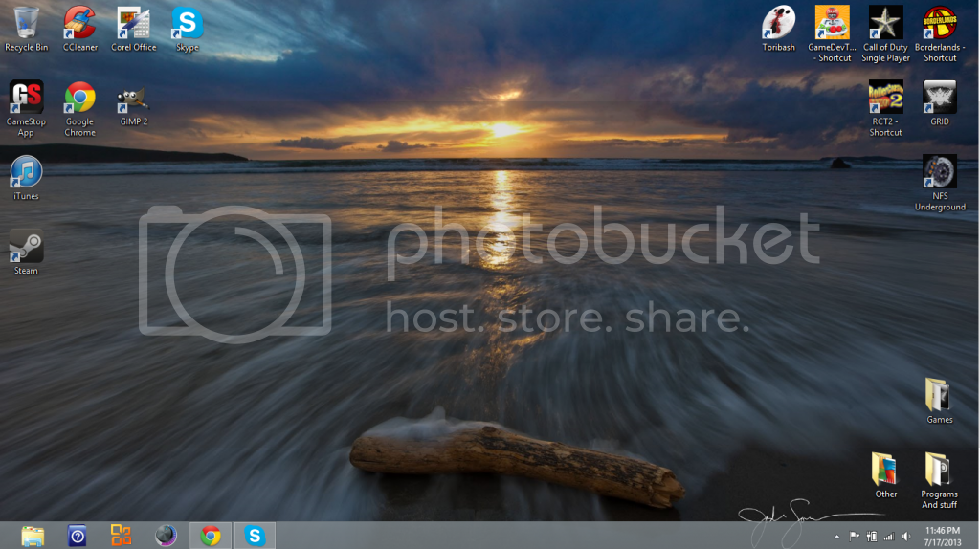
Task: Select the Programs And stuff folder
Action: coord(940,480)
